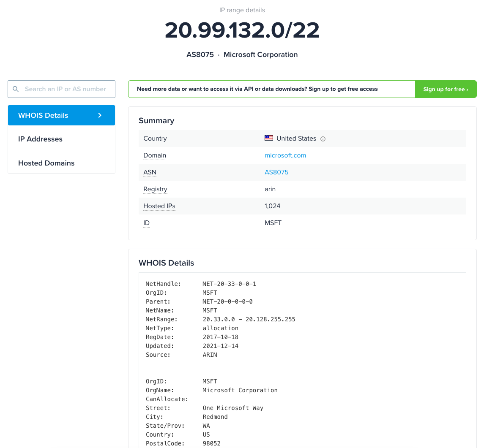Image resolution: width=503 pixels, height=448 pixels.
Task: Click the hosted IPs value 1,024
Action: click(x=272, y=206)
